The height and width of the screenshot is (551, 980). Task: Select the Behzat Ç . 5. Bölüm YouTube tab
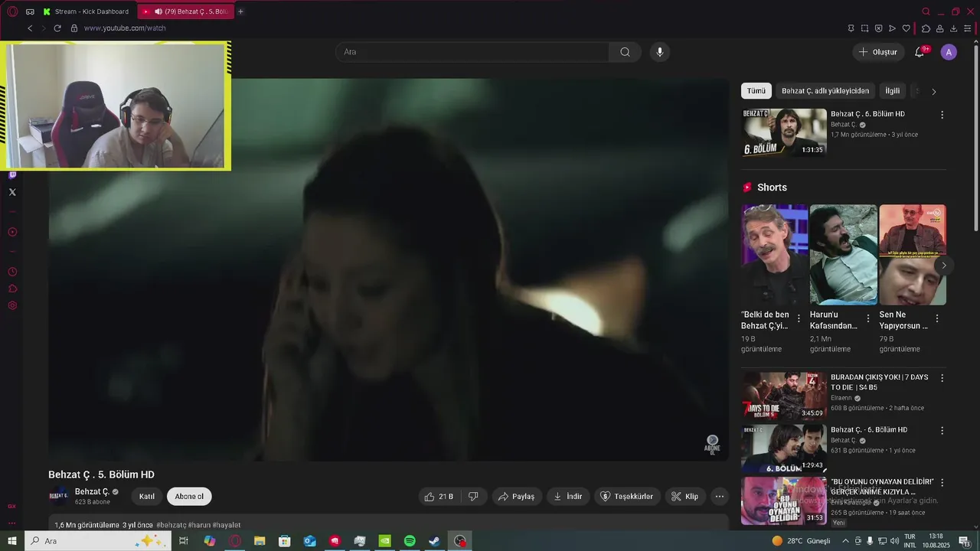[x=186, y=11]
